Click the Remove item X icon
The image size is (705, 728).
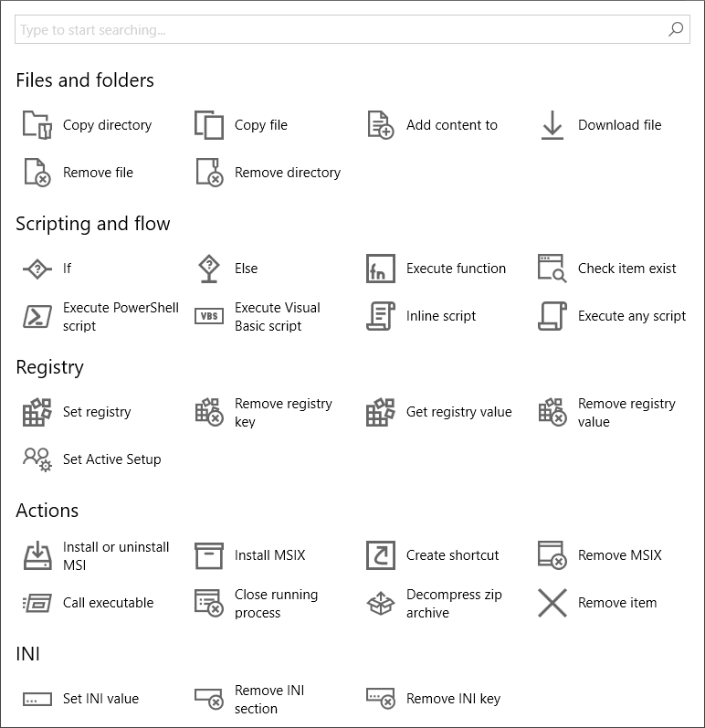[x=552, y=603]
